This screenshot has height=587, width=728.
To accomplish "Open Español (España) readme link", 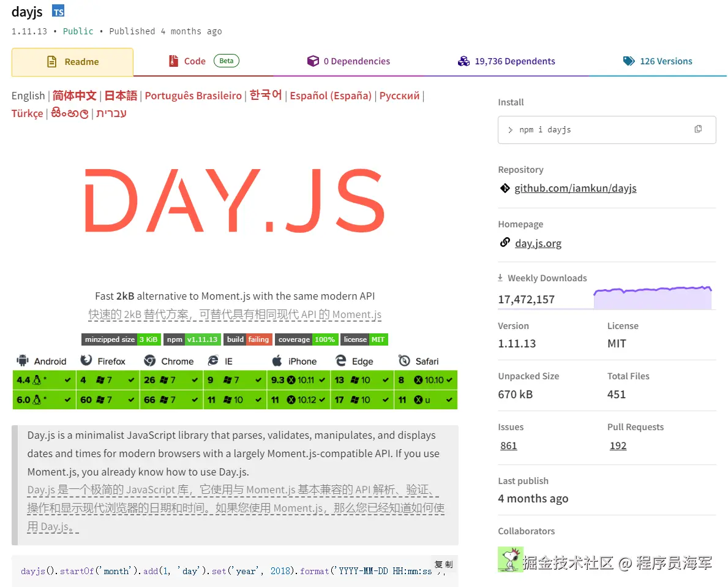I will point(331,96).
